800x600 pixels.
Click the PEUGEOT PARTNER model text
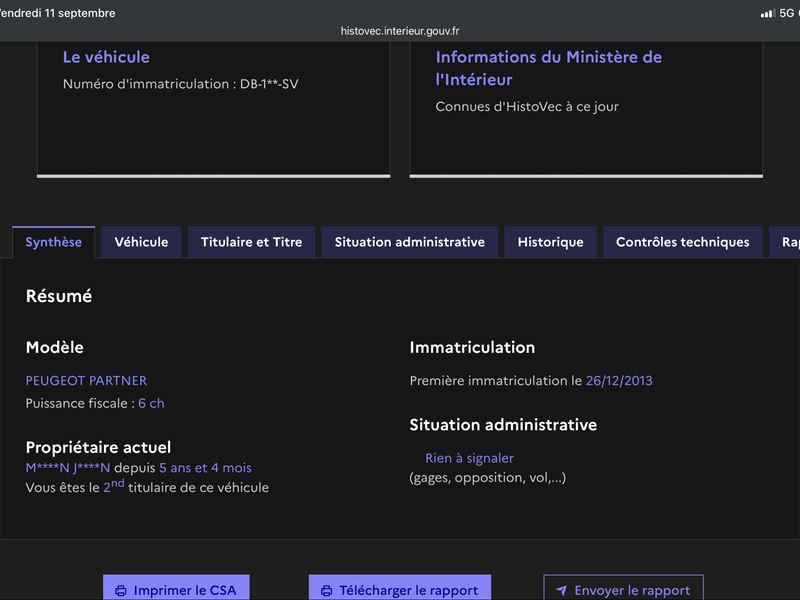point(86,381)
